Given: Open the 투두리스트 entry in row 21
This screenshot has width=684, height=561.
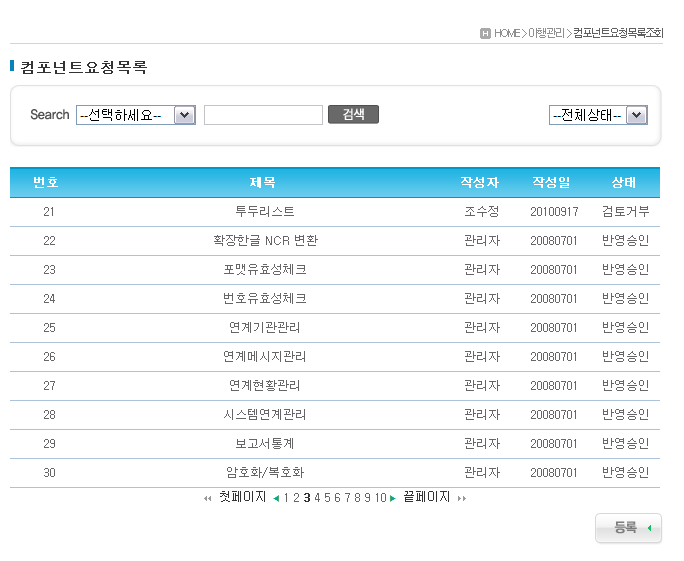Looking at the screenshot, I should tap(265, 212).
